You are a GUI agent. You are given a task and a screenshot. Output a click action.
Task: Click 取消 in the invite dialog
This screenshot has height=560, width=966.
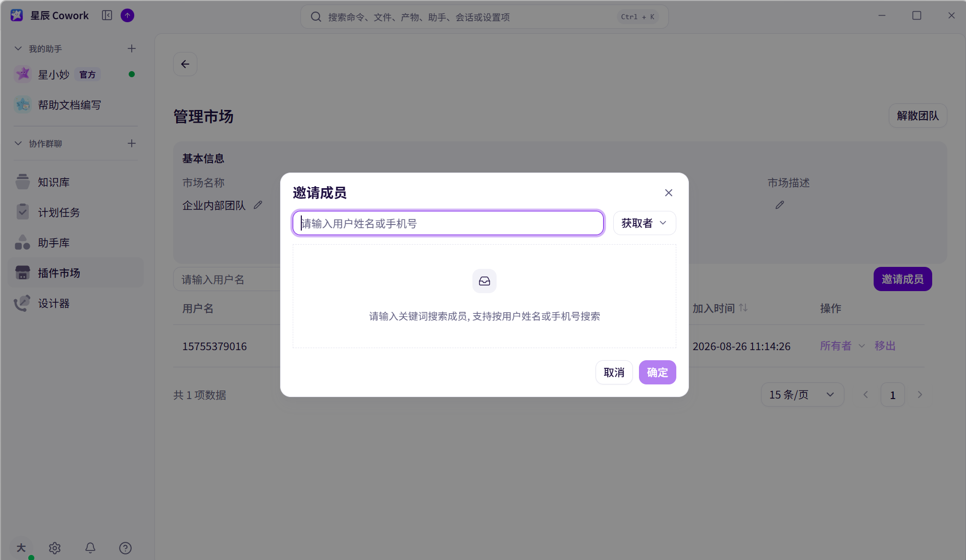[x=614, y=372]
